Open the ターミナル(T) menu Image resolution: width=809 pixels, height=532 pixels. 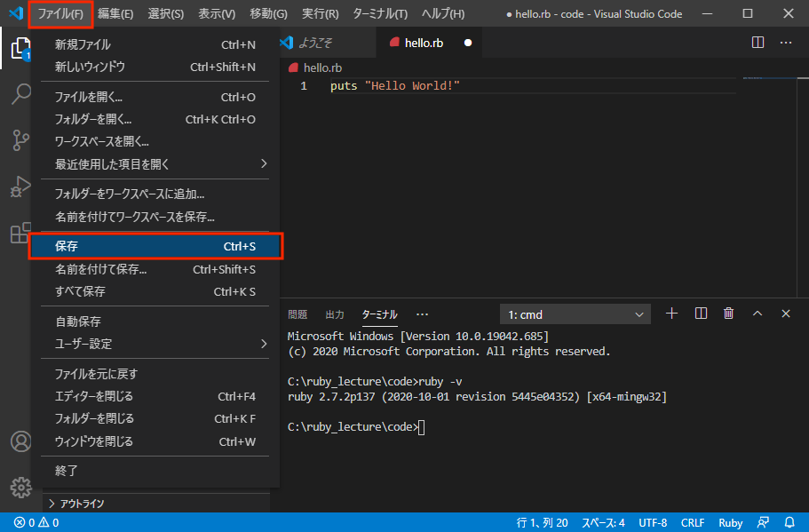coord(380,13)
